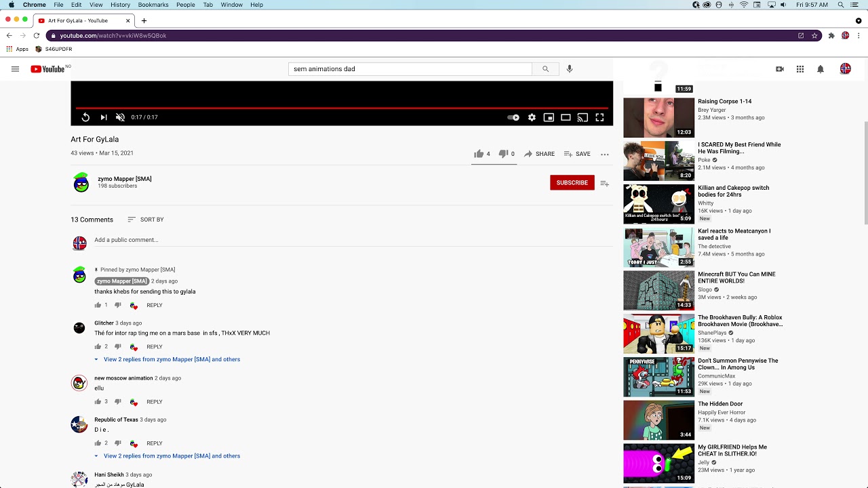
Task: Open the S46UPDFR bookmark
Action: tap(54, 49)
